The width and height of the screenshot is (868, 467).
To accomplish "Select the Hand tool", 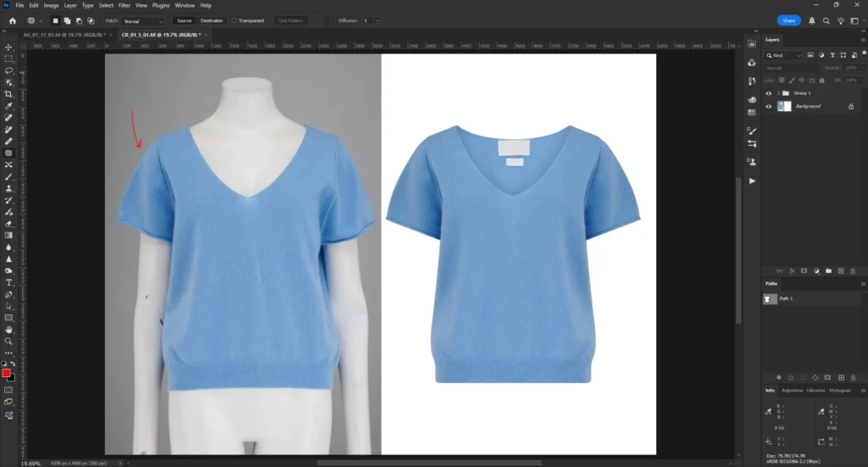I will tap(8, 329).
